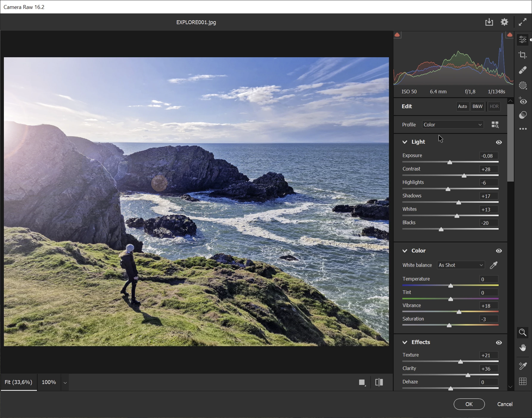Switch to 100% zoom level
The image size is (532, 418).
click(x=49, y=382)
